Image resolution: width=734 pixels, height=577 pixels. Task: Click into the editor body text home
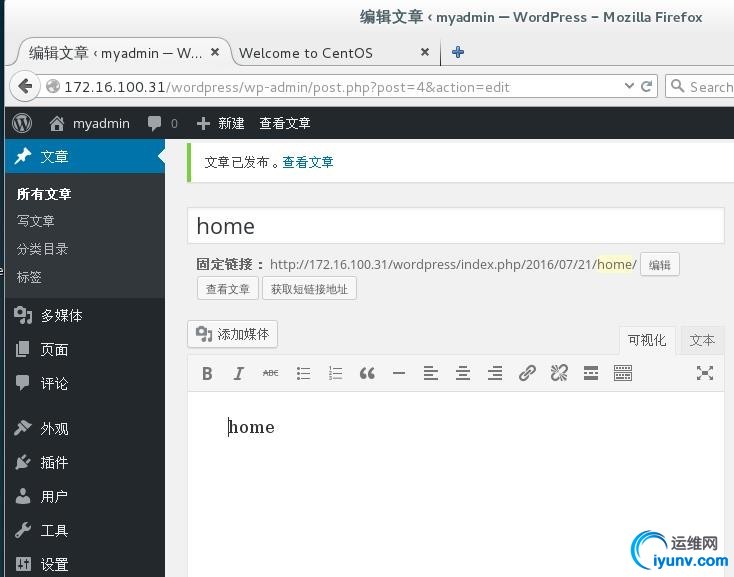coord(252,427)
